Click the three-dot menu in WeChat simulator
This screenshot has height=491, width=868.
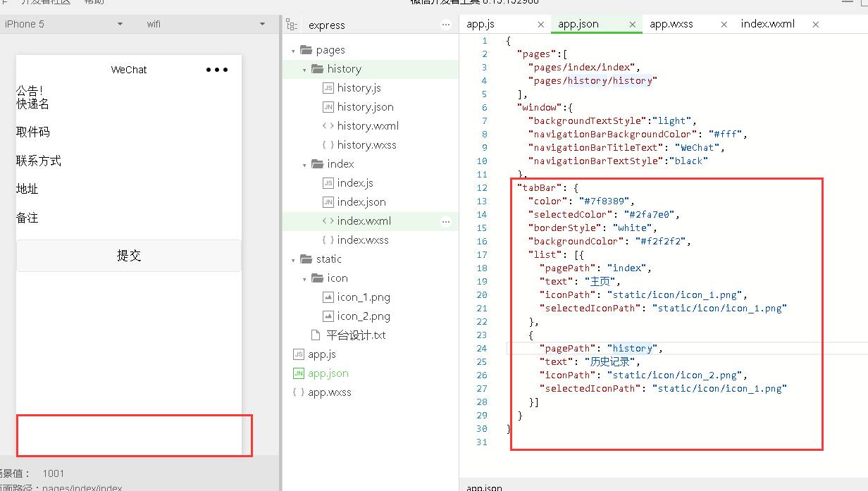point(216,70)
